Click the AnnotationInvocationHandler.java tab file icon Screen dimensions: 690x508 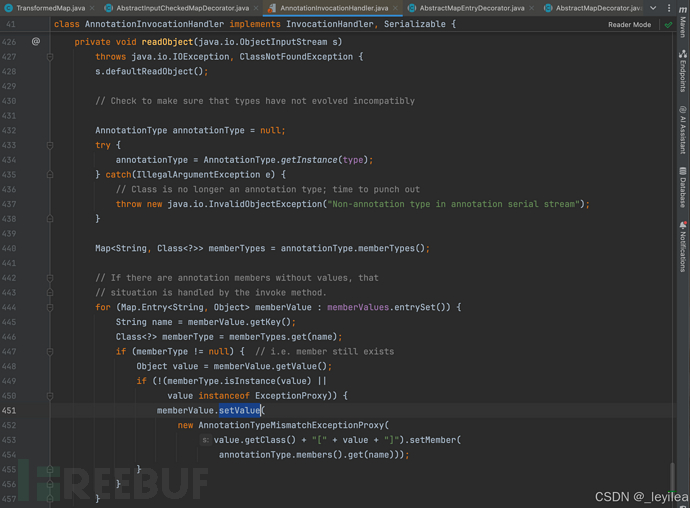click(272, 8)
